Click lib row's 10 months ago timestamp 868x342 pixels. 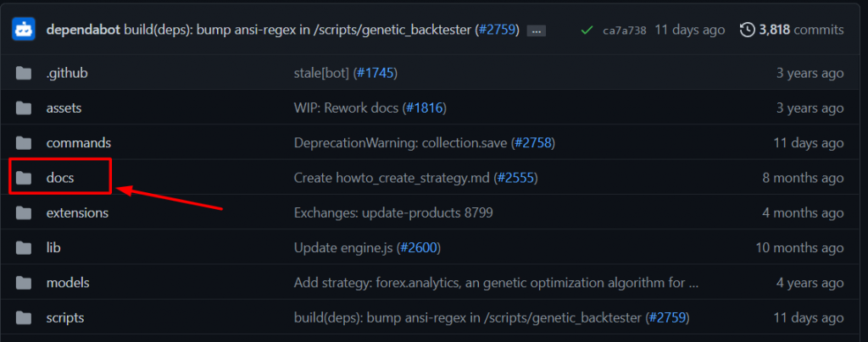pos(800,248)
